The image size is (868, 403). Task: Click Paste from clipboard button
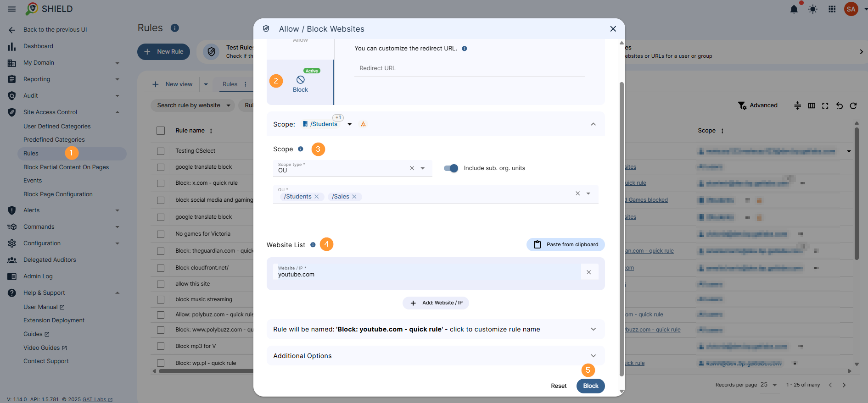pyautogui.click(x=566, y=245)
